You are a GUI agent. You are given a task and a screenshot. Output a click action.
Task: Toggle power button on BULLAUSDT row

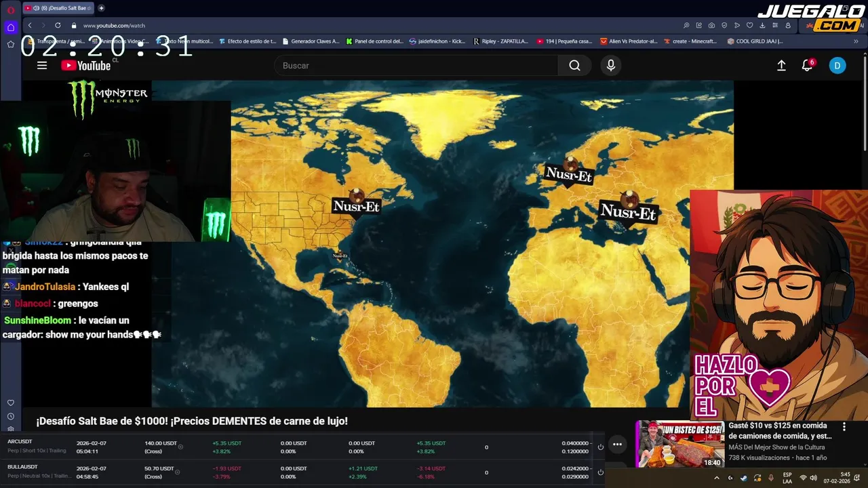(600, 472)
